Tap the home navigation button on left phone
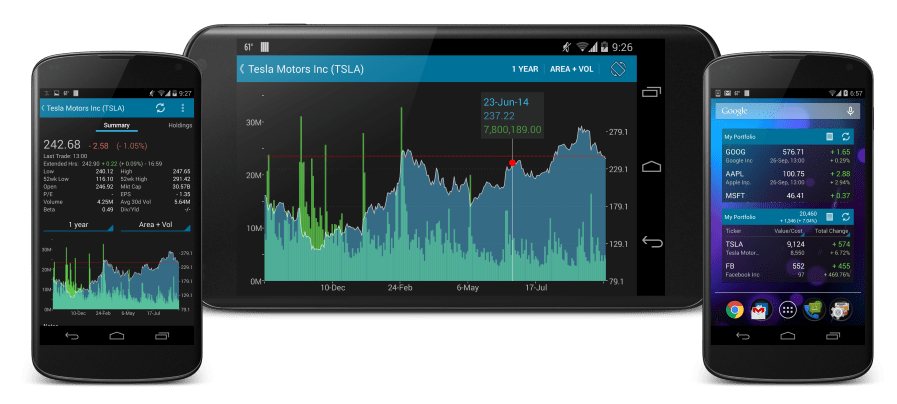Viewport: 897px width, 404px height. point(117,336)
